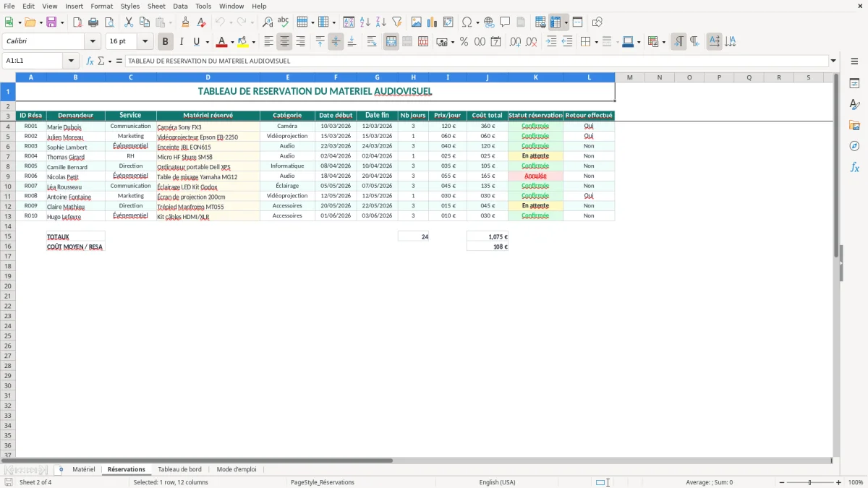Switch to Tableau de bord sheet tab
This screenshot has height=488, width=868.
pos(179,470)
